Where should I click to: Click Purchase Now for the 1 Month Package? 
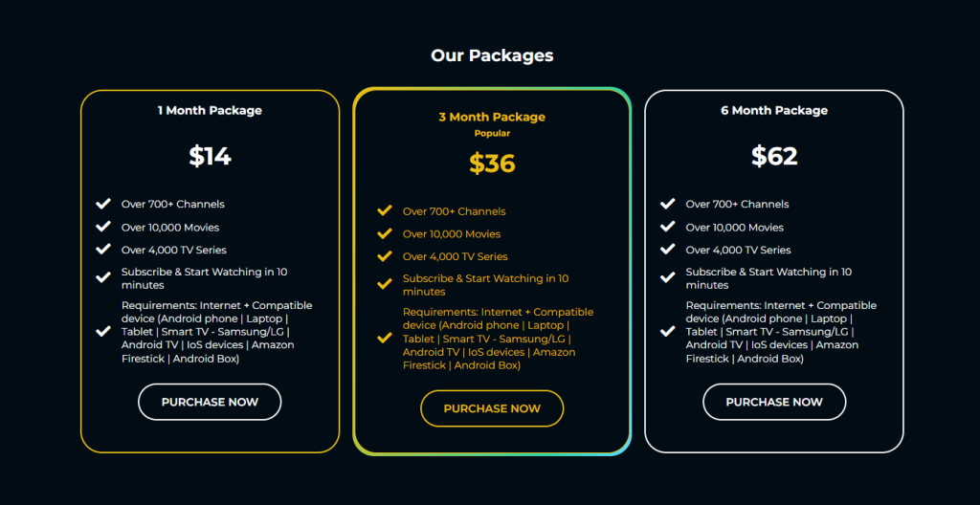[210, 402]
